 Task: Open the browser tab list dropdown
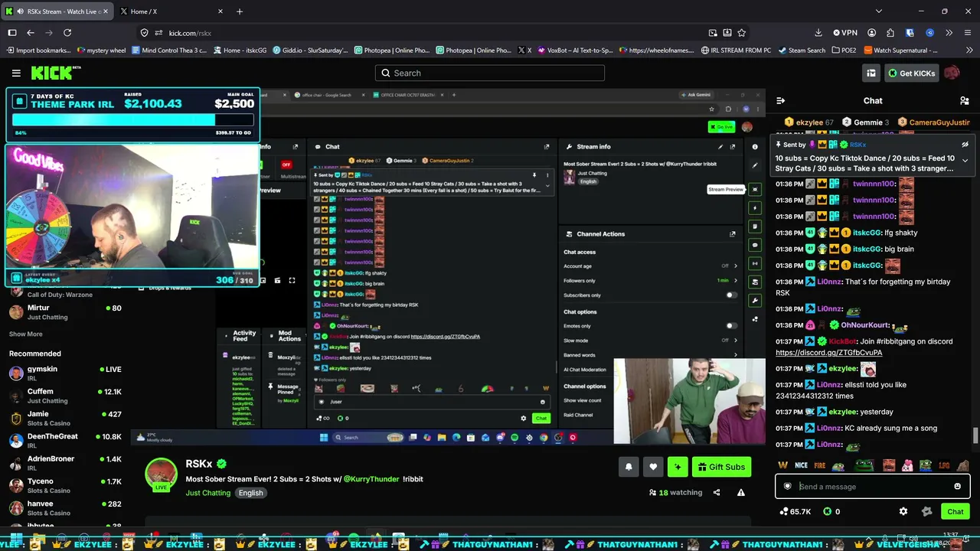coord(879,11)
